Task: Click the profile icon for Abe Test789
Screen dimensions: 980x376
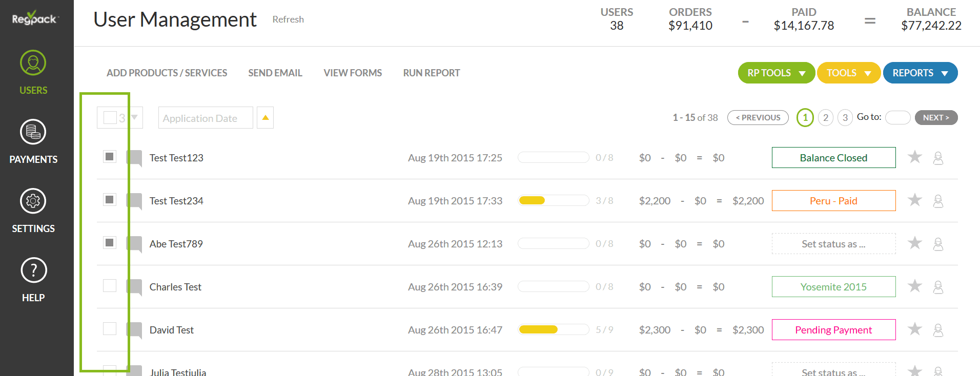Action: point(938,244)
